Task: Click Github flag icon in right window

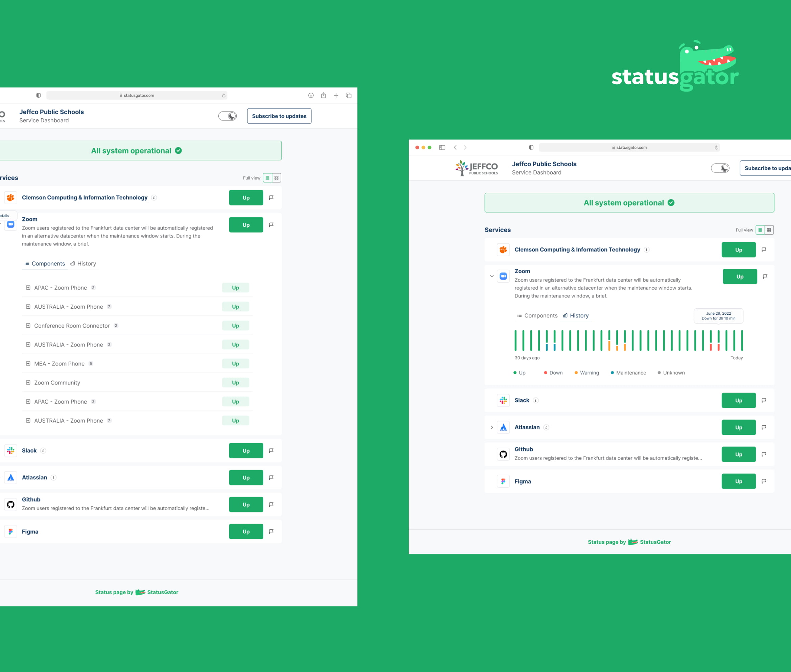Action: [764, 454]
